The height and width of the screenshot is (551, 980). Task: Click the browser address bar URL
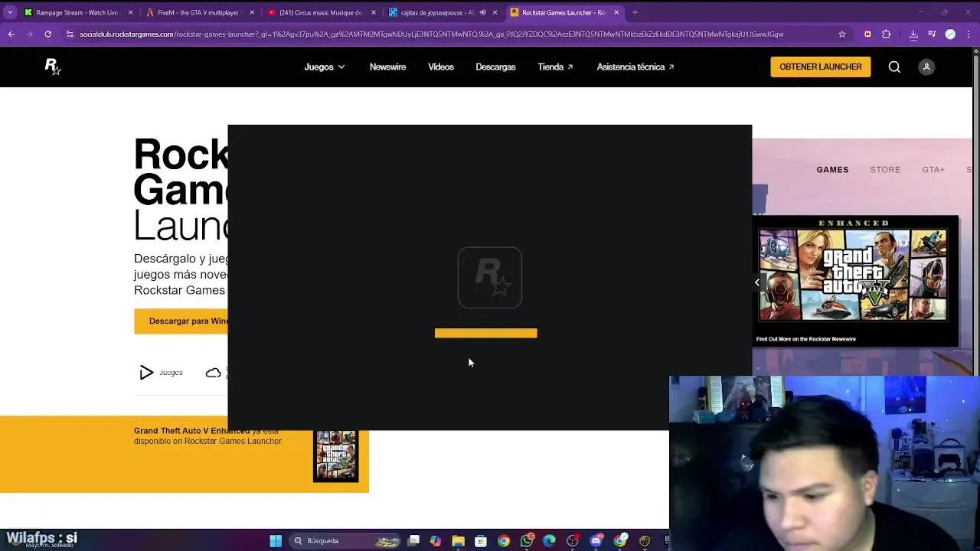pos(431,34)
